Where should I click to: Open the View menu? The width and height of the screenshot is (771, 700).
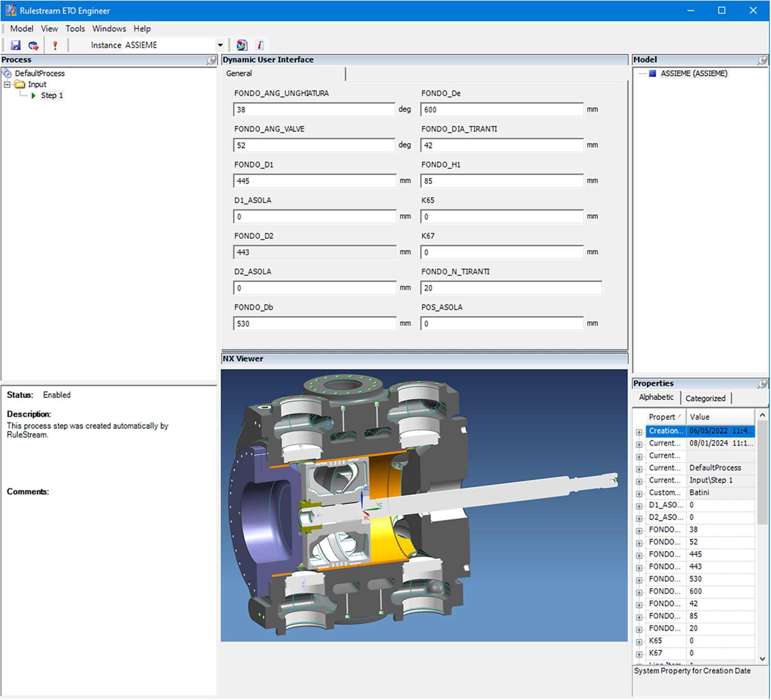(49, 29)
